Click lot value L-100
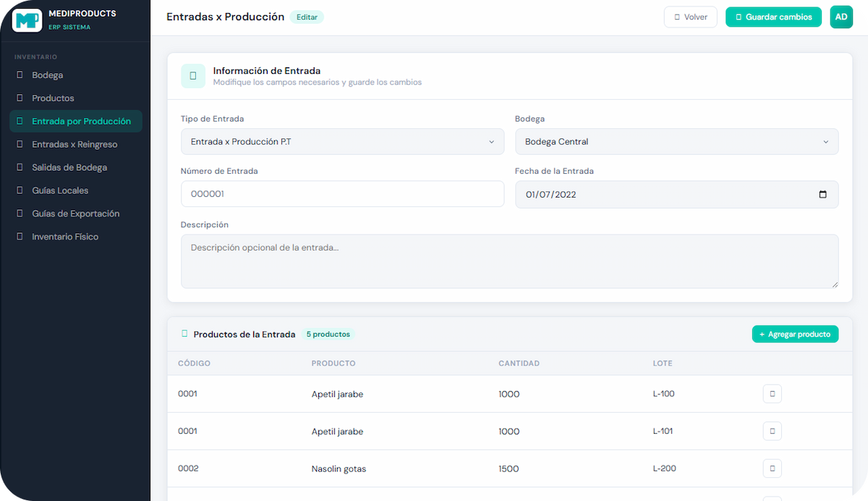 (x=663, y=394)
